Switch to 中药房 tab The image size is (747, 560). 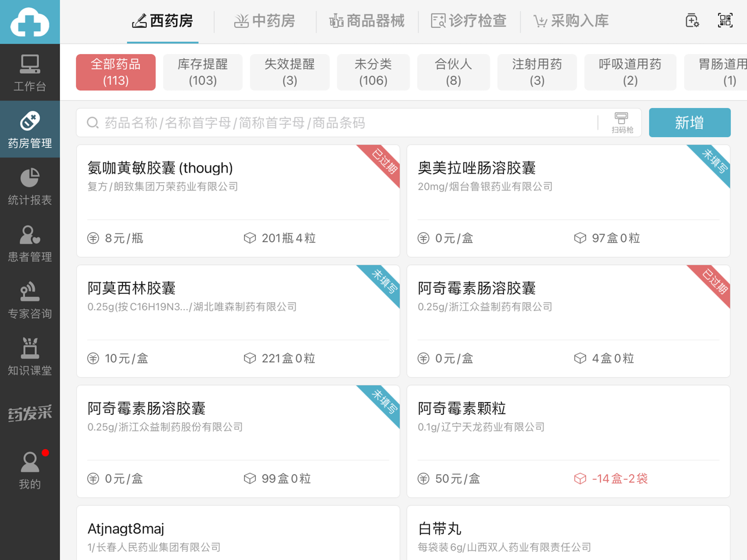[x=264, y=21]
